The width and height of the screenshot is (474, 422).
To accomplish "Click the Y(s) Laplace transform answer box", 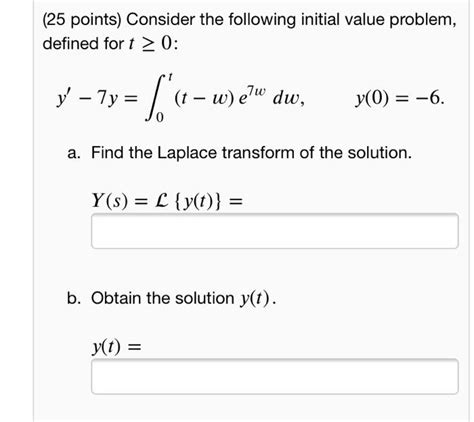I will [275, 231].
